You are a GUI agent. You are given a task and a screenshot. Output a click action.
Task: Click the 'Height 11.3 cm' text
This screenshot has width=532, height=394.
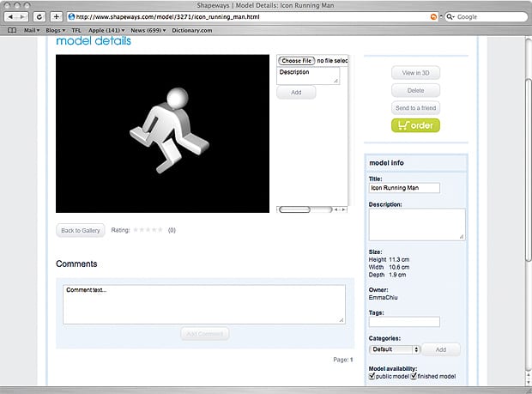pos(389,259)
